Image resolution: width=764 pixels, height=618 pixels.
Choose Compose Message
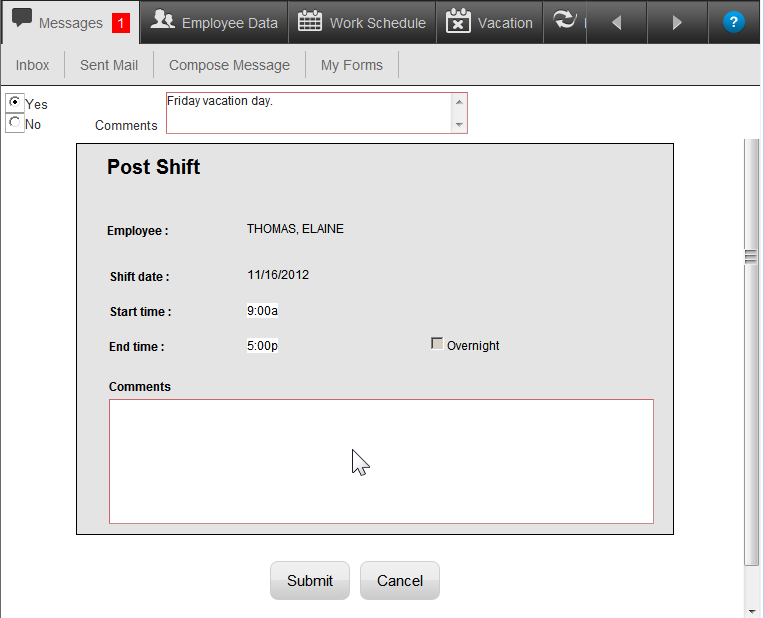[x=229, y=65]
